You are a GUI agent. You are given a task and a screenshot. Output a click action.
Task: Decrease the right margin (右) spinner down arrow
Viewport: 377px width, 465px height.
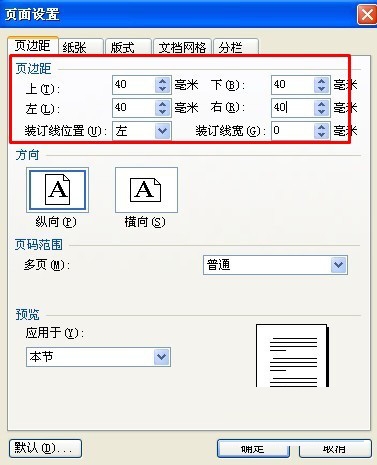click(x=321, y=112)
